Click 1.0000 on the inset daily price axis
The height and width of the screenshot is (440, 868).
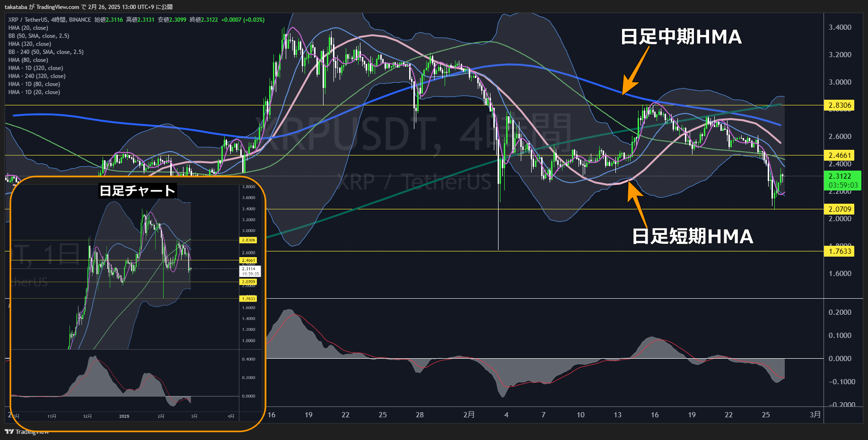(248, 341)
